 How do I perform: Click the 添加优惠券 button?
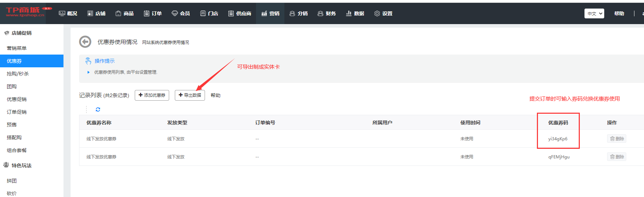152,95
